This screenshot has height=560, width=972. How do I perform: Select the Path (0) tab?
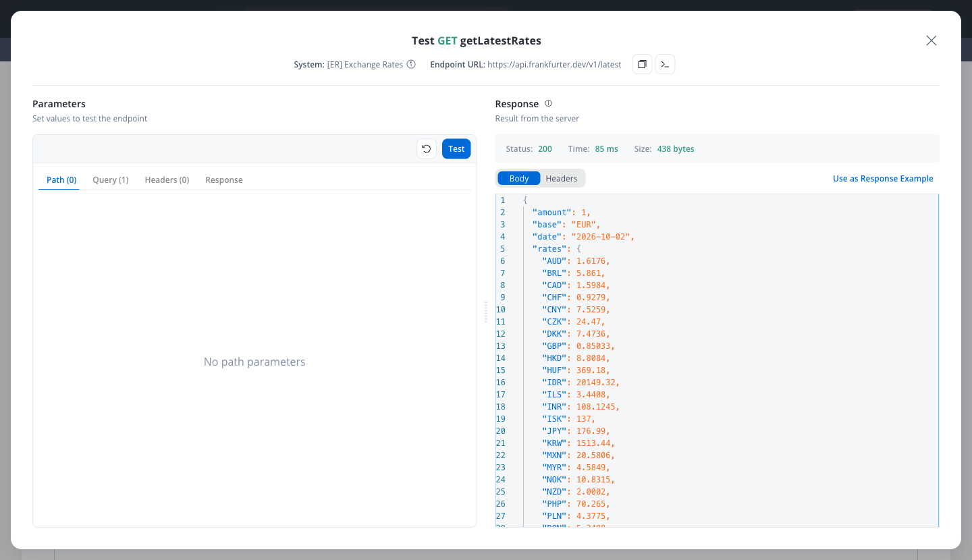pyautogui.click(x=61, y=180)
